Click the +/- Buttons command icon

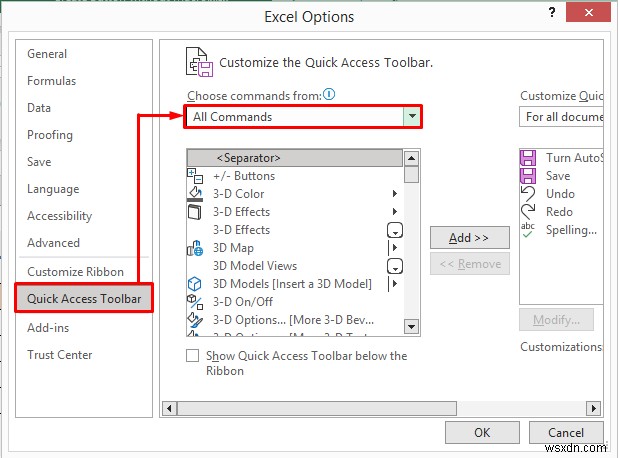tap(195, 176)
